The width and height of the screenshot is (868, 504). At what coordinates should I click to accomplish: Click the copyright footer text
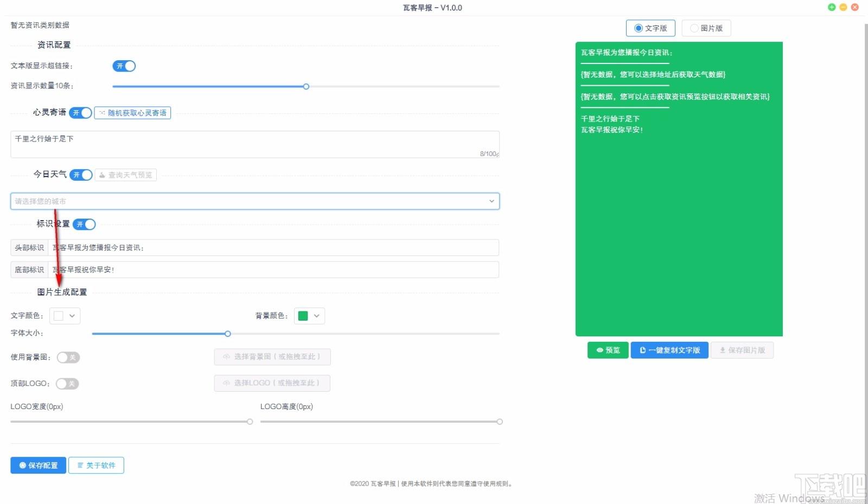click(431, 484)
